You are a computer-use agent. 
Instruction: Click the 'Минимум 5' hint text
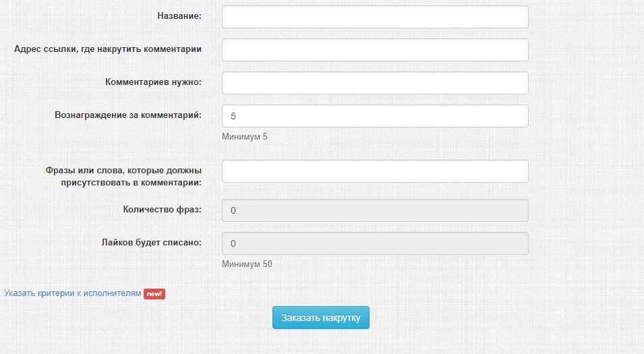(245, 137)
